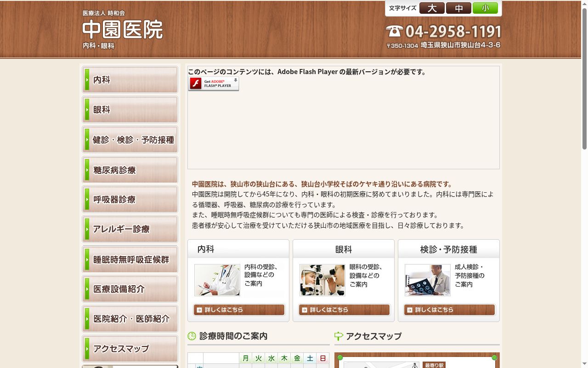Set text size to 小 (small)

tap(485, 8)
